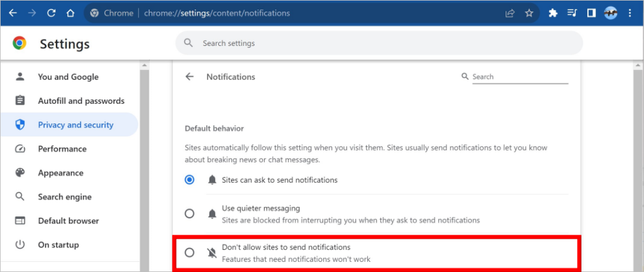Click the bell icon for quieter messaging
The image size is (644, 272).
tap(212, 214)
